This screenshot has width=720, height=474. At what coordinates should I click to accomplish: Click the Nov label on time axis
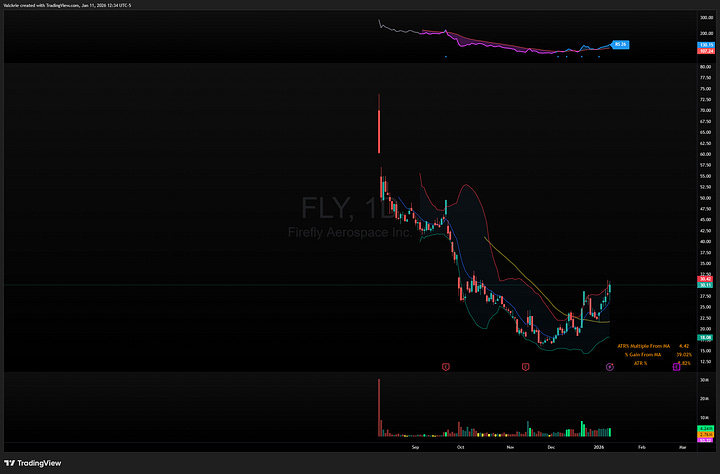(510, 447)
